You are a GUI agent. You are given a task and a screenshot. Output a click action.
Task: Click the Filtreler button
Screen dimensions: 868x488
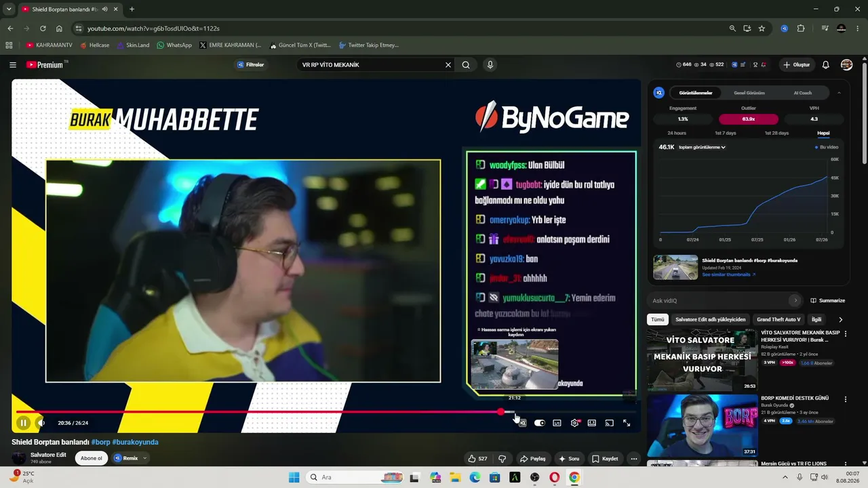click(x=250, y=65)
